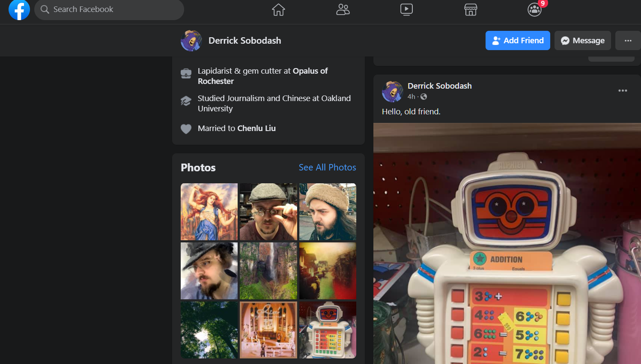The width and height of the screenshot is (641, 364).
Task: Open the post options ellipsis menu
Action: [623, 91]
